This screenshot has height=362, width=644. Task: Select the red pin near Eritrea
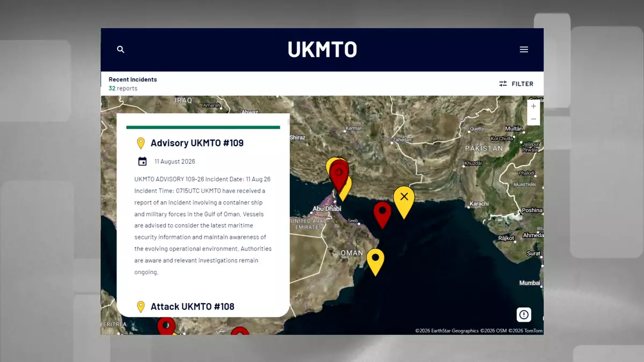(x=166, y=326)
